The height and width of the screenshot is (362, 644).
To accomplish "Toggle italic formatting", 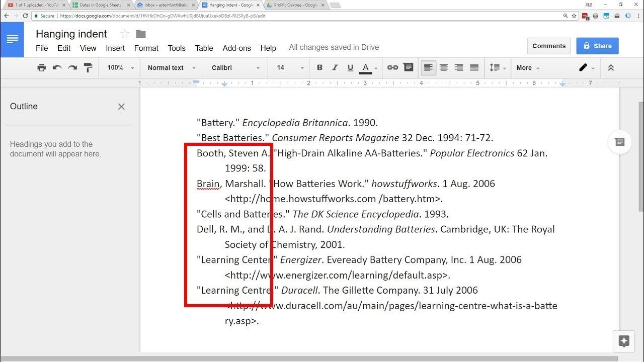I will (335, 68).
